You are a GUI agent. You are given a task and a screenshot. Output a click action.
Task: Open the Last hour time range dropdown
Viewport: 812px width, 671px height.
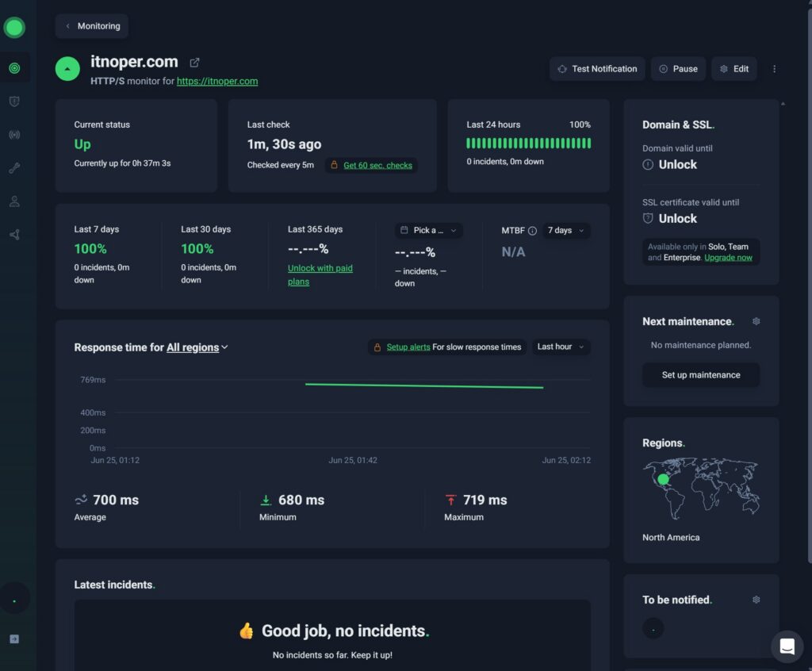[x=561, y=347]
